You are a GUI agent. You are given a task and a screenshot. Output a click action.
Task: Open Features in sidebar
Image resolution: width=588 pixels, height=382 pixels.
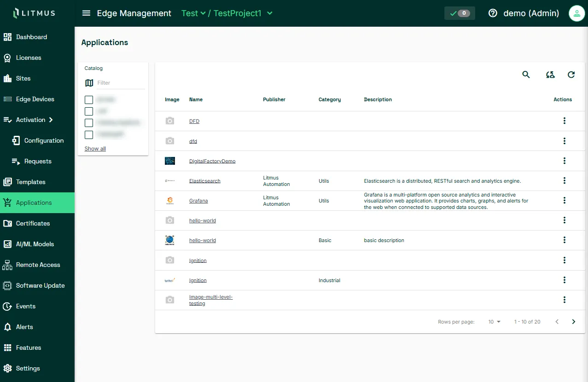click(x=37, y=347)
